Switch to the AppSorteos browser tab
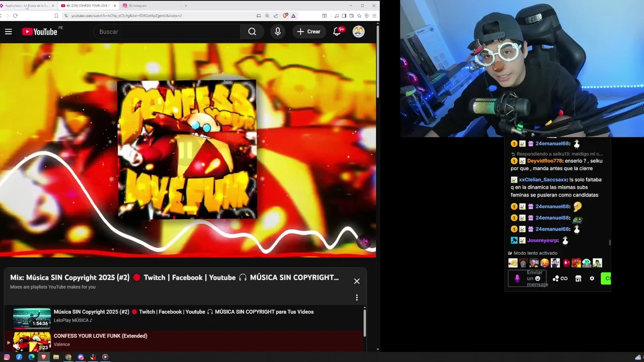Viewport: 644px width, 362px height. tap(26, 6)
